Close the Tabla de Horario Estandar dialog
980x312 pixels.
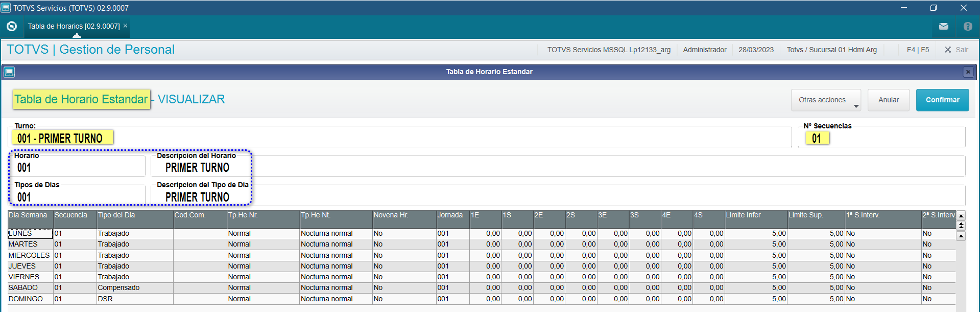coord(968,72)
